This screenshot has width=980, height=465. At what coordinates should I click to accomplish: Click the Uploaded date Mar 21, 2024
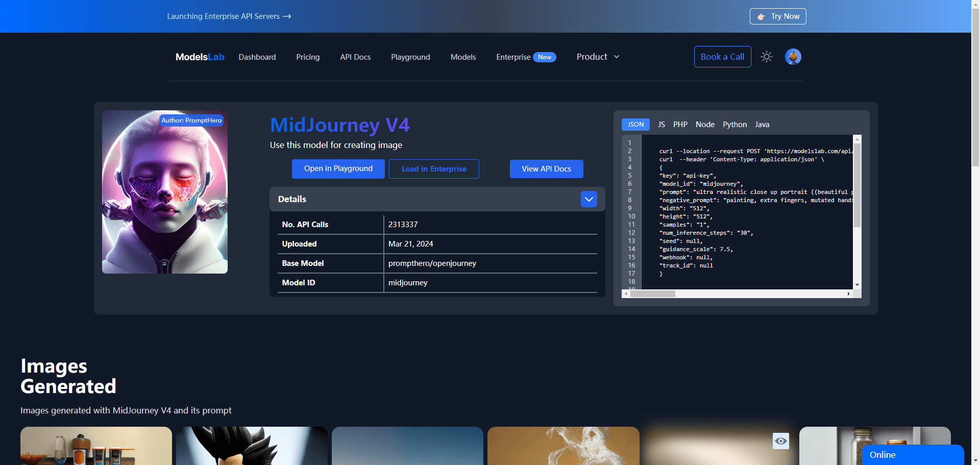point(410,244)
